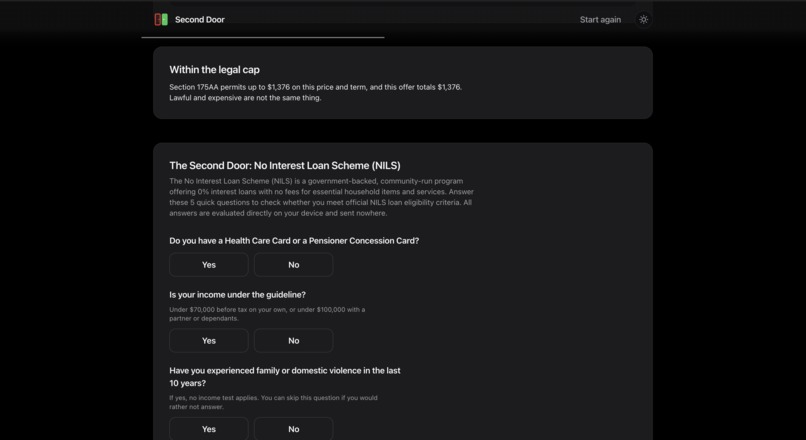Click the 'If yes, no income test applies' hint
The image size is (806, 440).
click(273, 402)
